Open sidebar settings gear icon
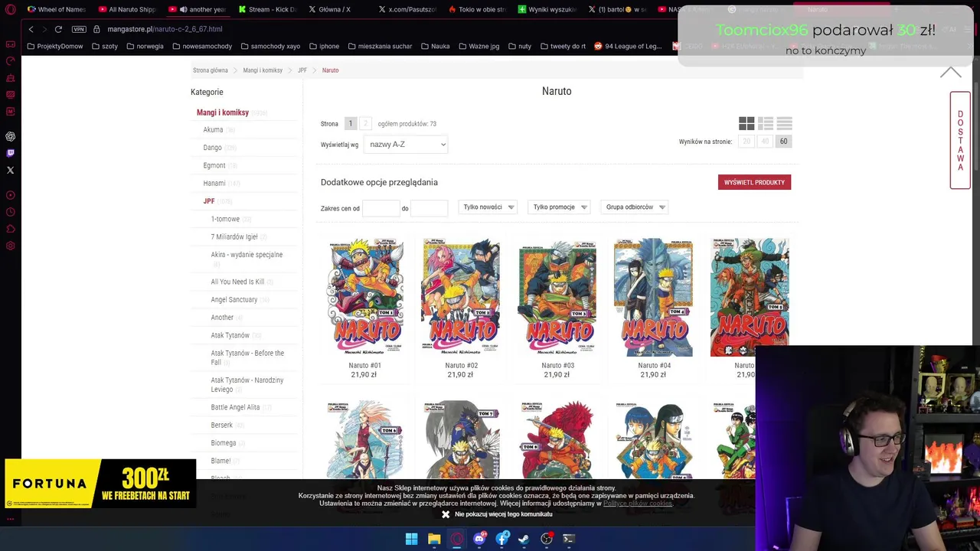Viewport: 980px width, 551px height. [11, 246]
